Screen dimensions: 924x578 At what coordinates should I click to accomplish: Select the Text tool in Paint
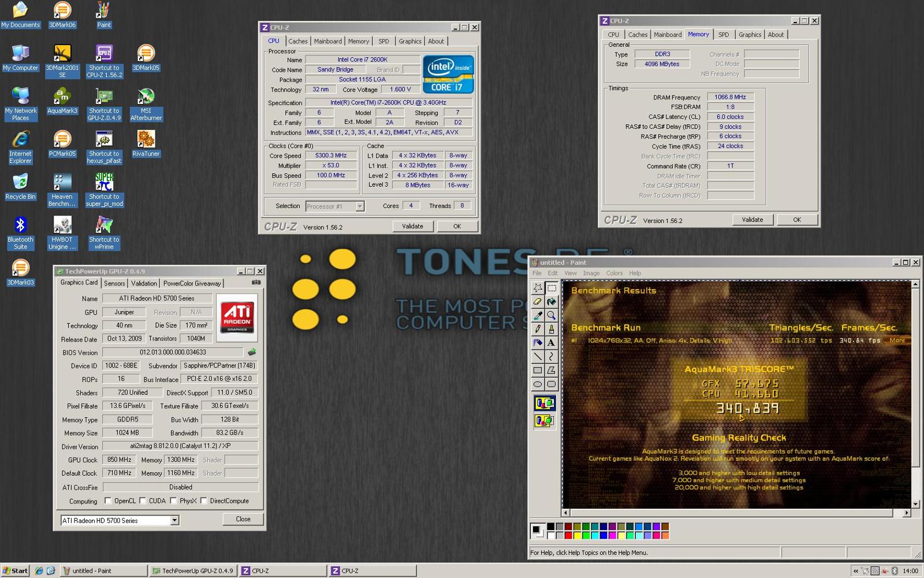tap(552, 343)
